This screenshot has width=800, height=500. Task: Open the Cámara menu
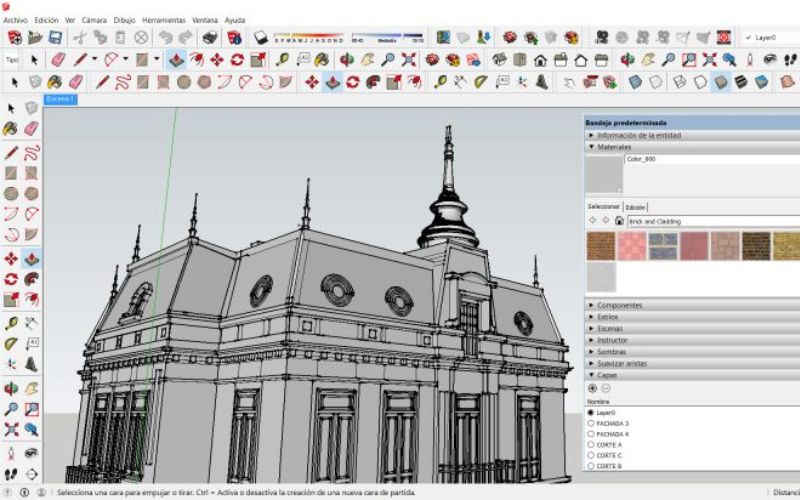pyautogui.click(x=94, y=20)
